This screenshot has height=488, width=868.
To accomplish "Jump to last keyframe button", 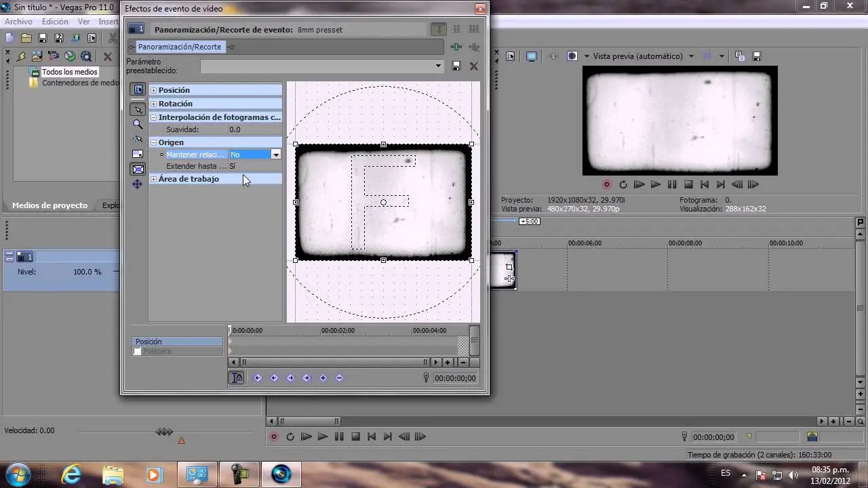I will tap(307, 378).
